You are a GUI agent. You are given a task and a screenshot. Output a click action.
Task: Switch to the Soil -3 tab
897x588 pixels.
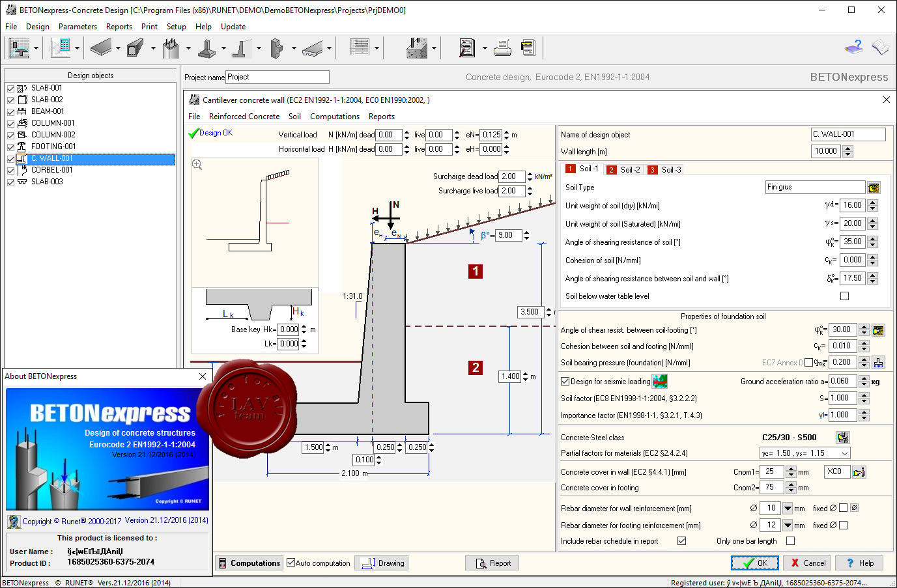[x=665, y=170]
